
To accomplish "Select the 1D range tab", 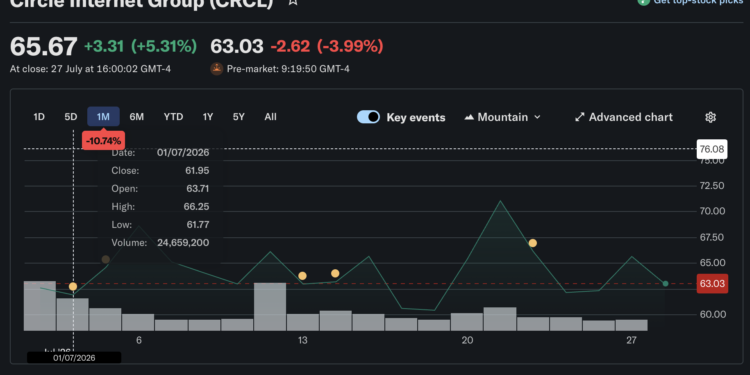I will click(39, 117).
